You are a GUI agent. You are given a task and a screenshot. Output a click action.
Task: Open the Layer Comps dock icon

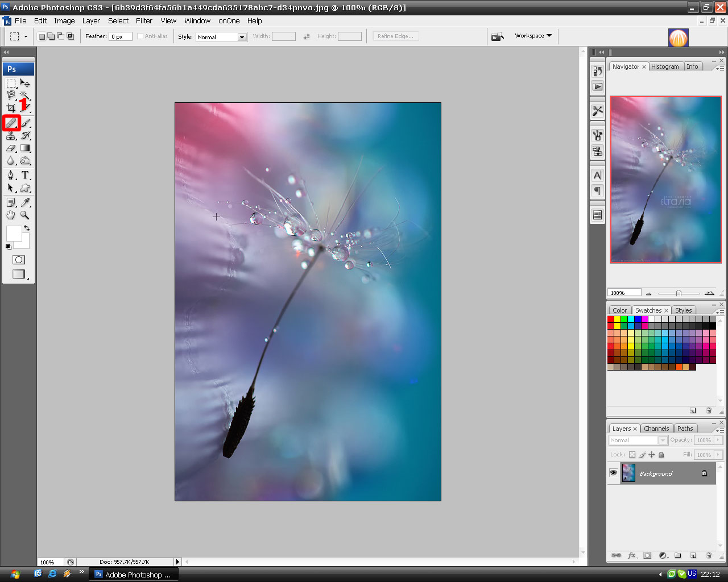pyautogui.click(x=597, y=215)
